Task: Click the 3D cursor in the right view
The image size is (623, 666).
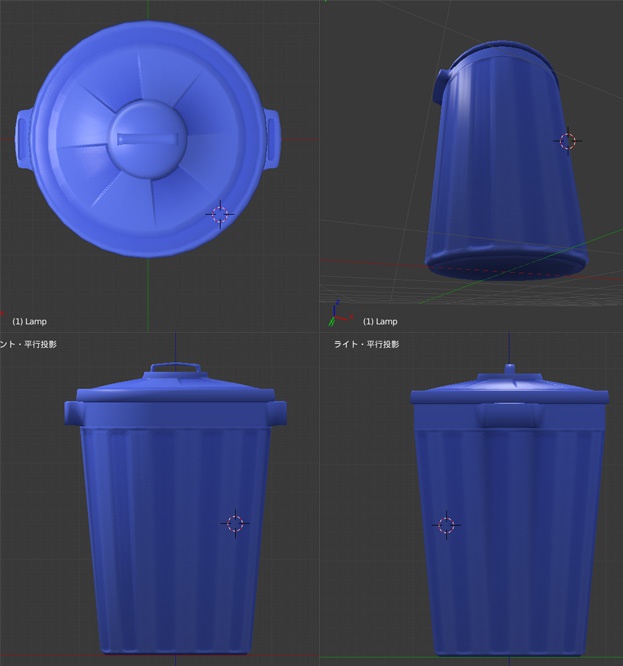Action: (x=446, y=525)
